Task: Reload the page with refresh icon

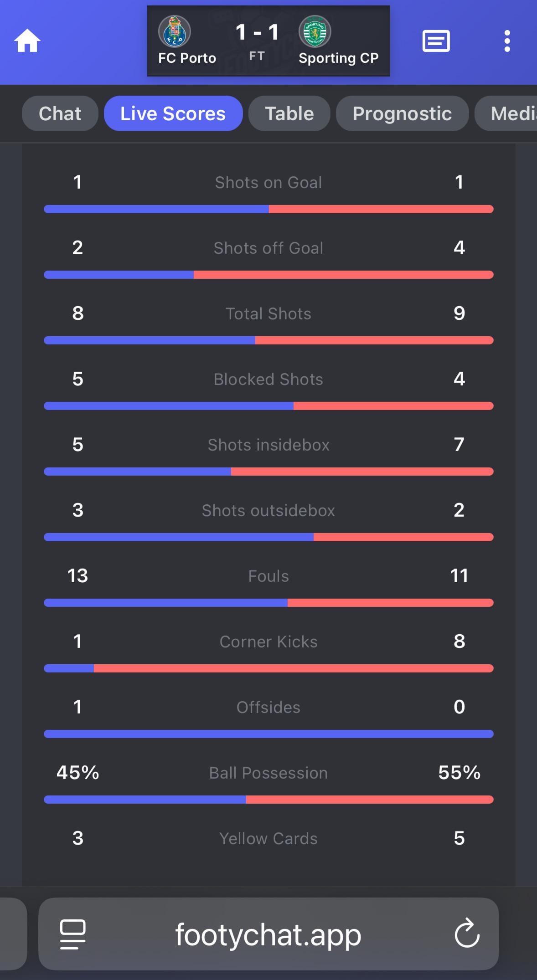Action: tap(467, 934)
